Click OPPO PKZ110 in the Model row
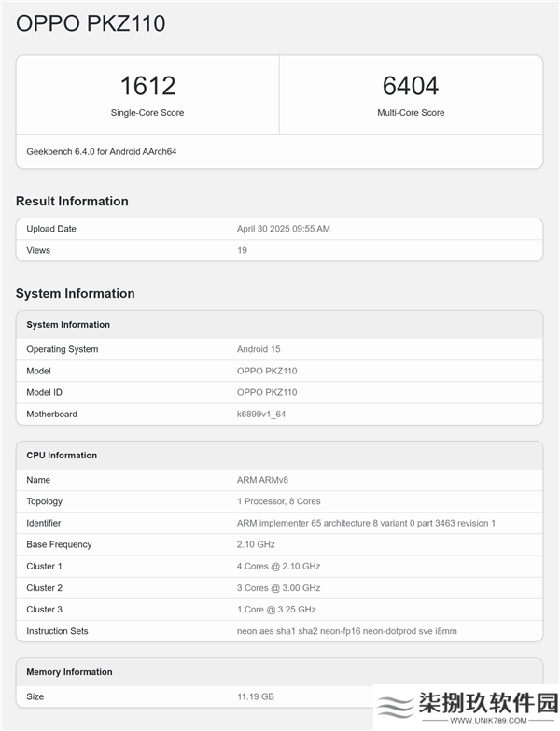The width and height of the screenshot is (560, 731). coord(267,371)
